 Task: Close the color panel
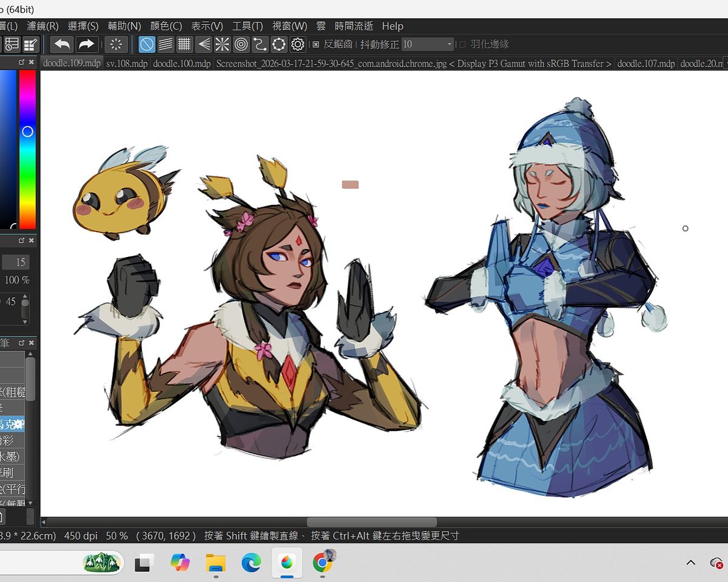(x=32, y=62)
